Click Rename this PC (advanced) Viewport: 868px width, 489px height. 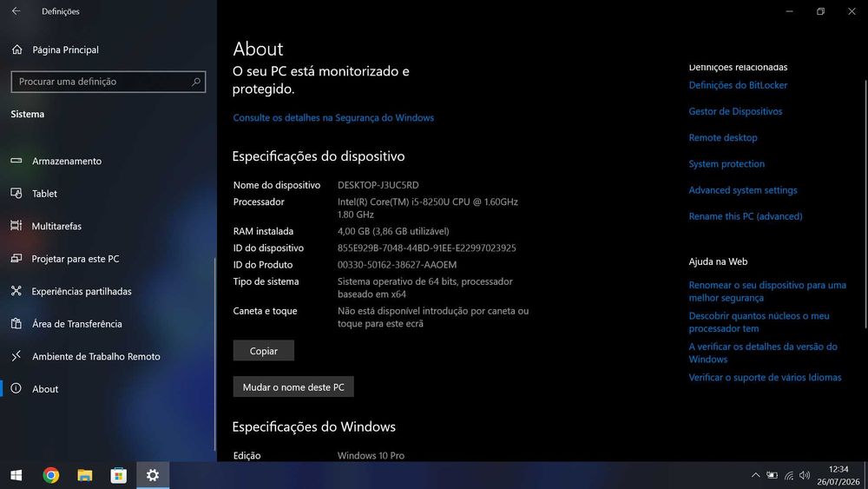tap(745, 216)
